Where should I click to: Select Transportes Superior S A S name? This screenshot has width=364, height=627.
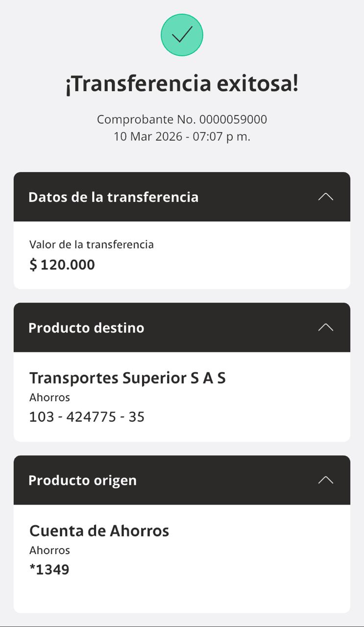click(x=127, y=378)
